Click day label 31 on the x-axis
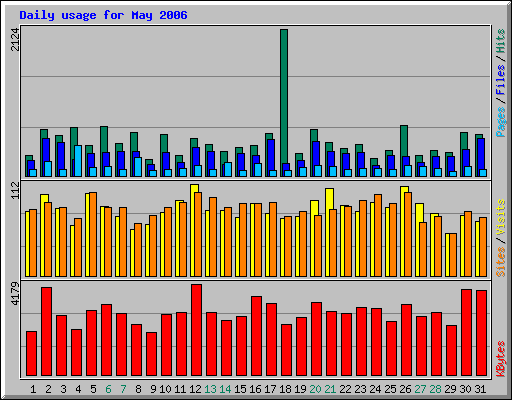512x400 pixels. pyautogui.click(x=480, y=389)
